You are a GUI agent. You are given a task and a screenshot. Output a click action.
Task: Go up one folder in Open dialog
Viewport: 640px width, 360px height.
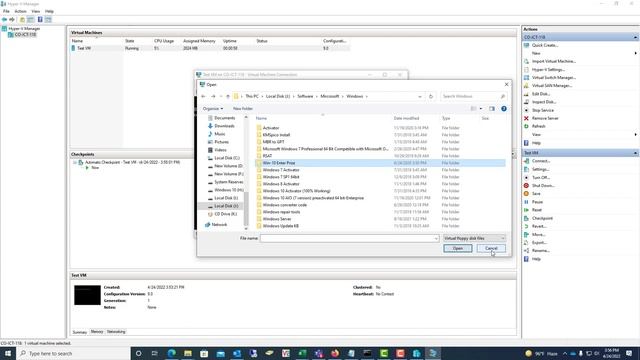point(228,96)
